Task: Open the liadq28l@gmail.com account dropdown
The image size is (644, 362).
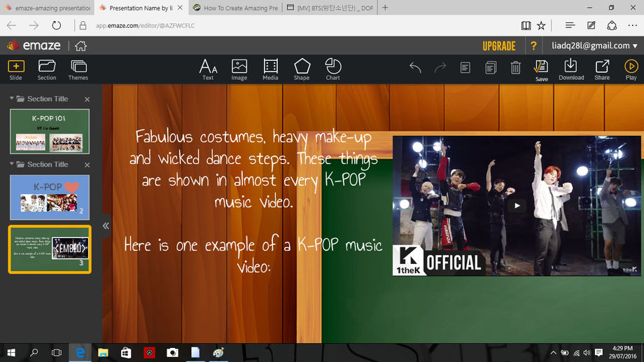Action: [x=594, y=46]
